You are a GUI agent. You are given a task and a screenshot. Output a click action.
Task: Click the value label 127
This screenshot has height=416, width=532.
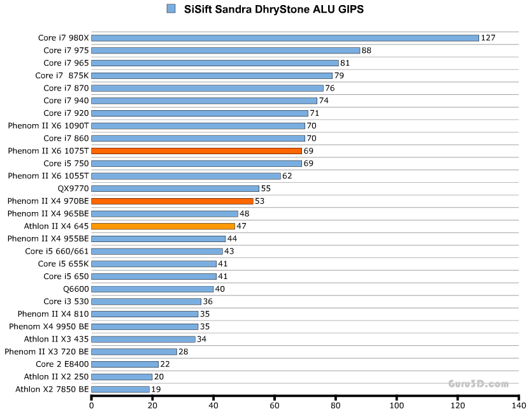tap(488, 38)
